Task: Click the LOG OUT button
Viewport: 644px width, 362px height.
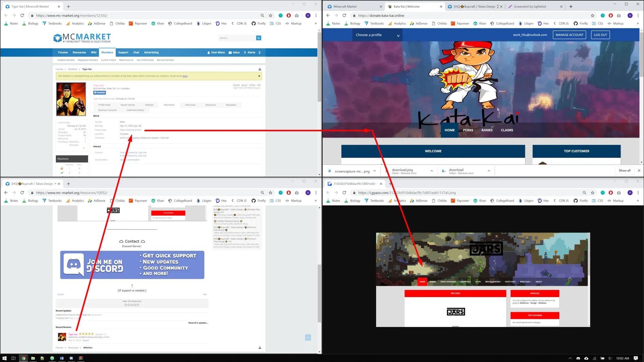Action: tap(600, 35)
